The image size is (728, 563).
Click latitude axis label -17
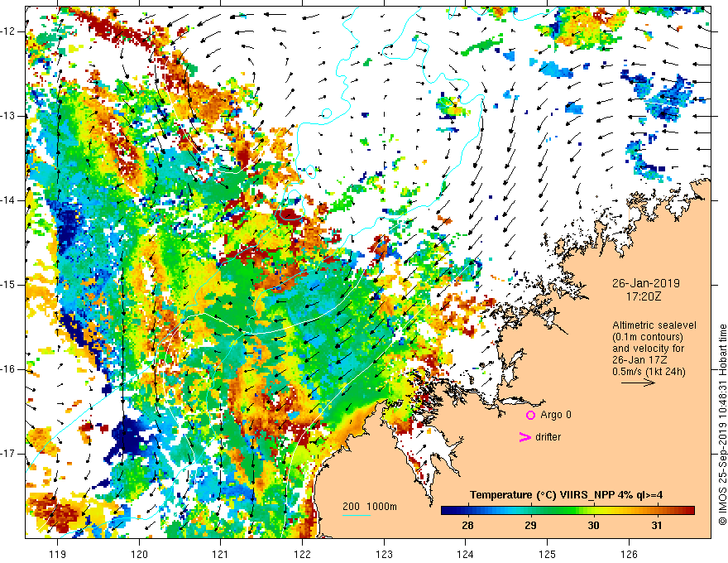[9, 454]
